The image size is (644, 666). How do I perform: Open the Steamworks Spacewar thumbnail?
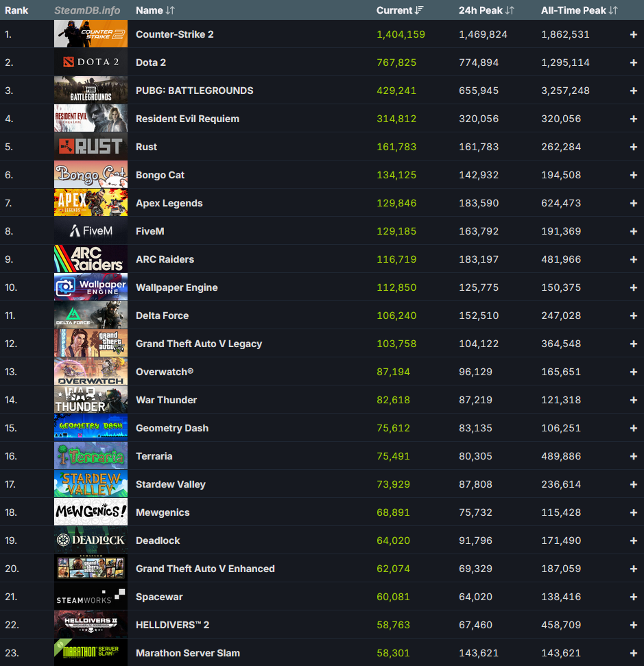click(91, 596)
